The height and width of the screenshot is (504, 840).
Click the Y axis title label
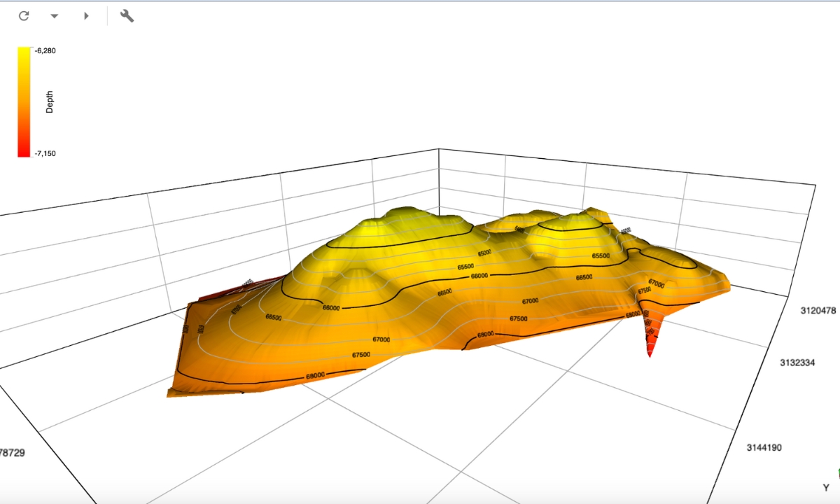click(x=827, y=487)
